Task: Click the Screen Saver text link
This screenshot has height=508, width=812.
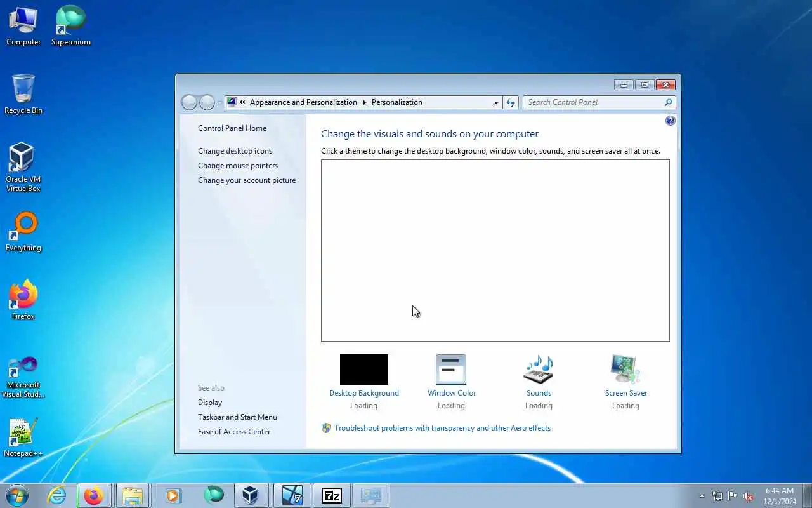Action: coord(626,393)
